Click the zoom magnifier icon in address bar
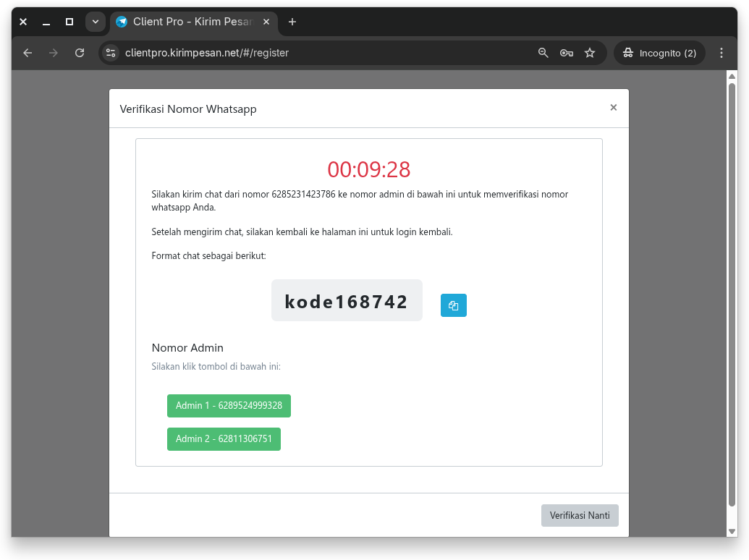Screen dimensions: 749x560 tap(543, 53)
